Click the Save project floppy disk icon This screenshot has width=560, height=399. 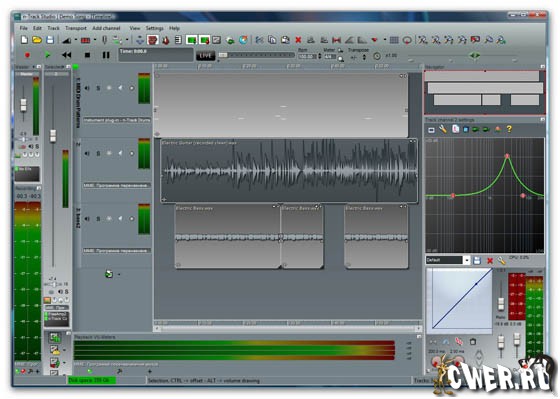50,40
